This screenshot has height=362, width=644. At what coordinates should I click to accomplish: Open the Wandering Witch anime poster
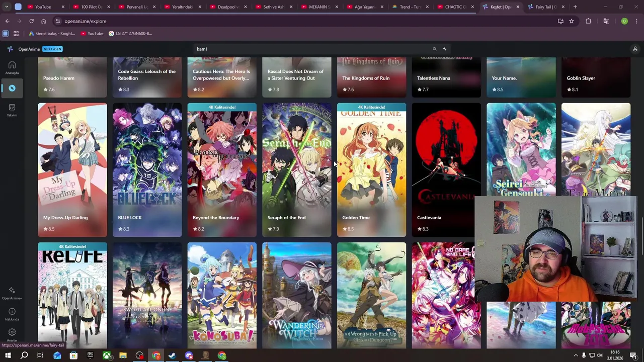click(297, 296)
